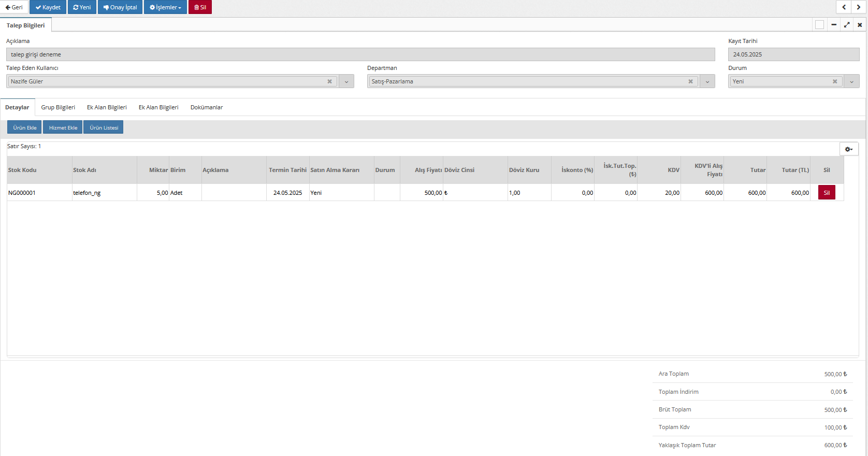Viewport: 868px width, 456px height.
Task: Open the İşlemler dropdown menu
Action: tap(165, 7)
